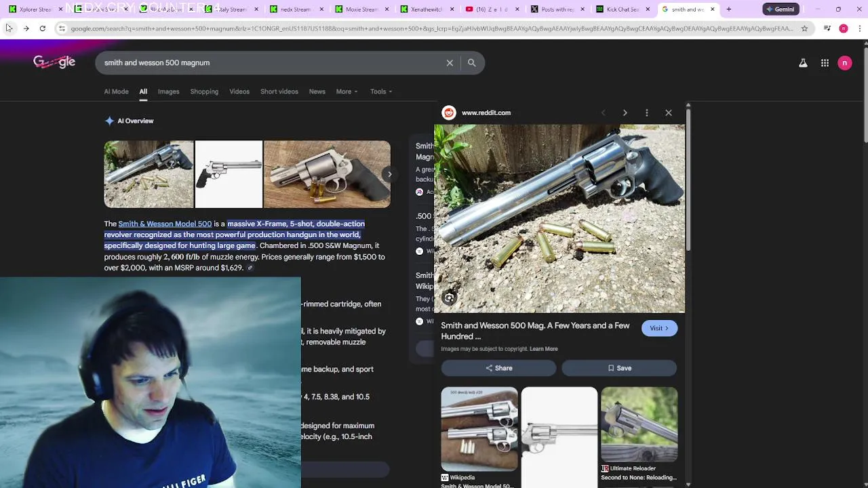
Task: Click the page vertical scrollbar
Action: pos(865,95)
